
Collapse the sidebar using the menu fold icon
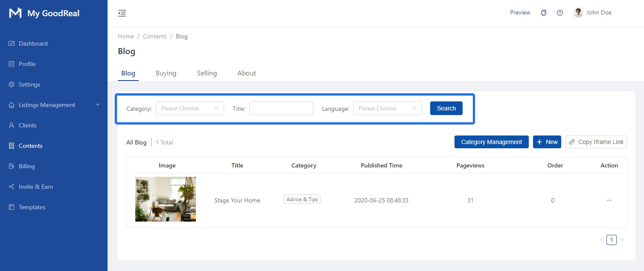pyautogui.click(x=122, y=13)
